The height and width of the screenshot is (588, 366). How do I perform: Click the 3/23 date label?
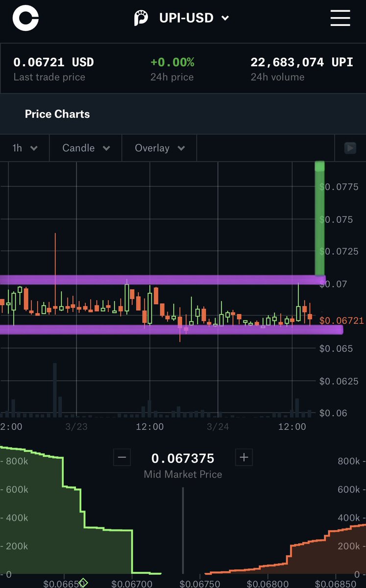point(76,427)
